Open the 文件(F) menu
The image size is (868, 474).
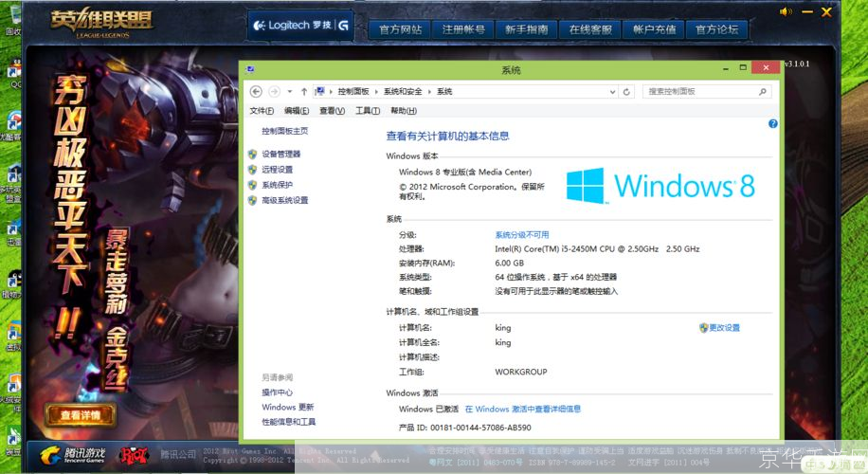[262, 111]
